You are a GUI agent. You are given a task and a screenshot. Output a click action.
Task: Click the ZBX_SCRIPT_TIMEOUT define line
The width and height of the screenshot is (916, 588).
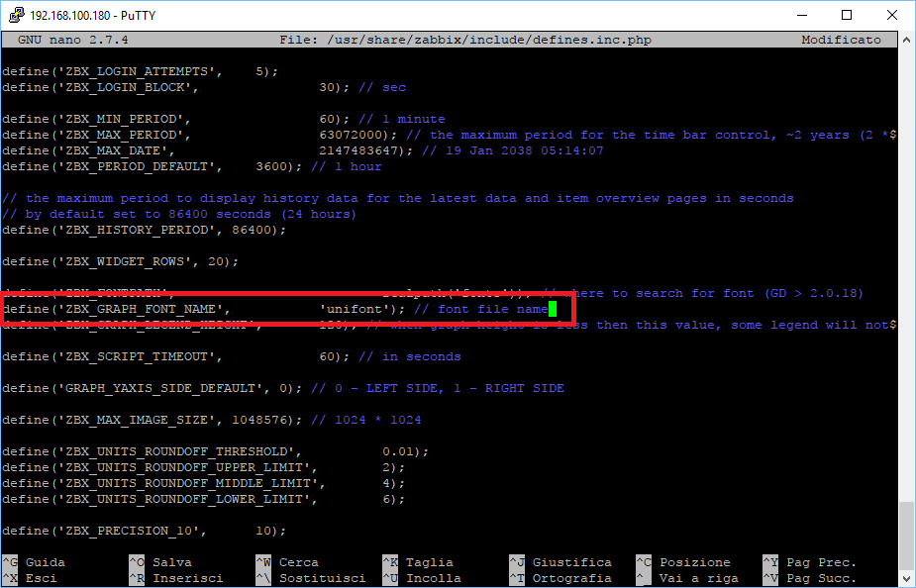tap(232, 356)
